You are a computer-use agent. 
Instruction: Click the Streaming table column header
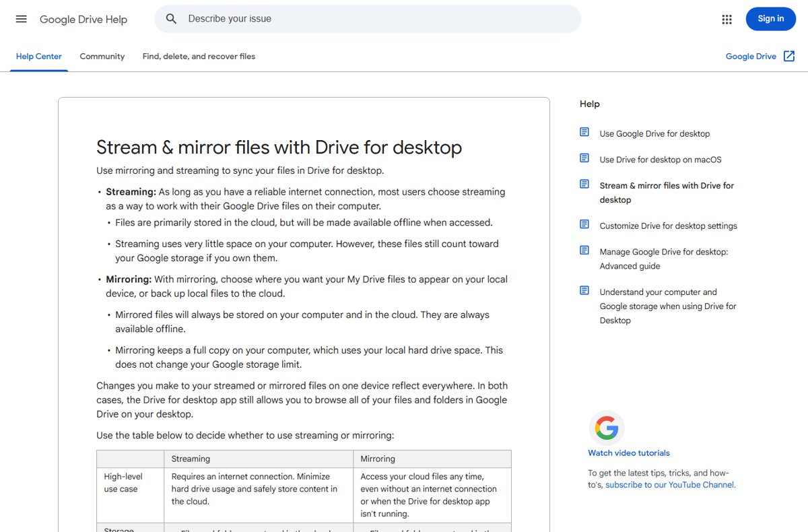coord(259,459)
